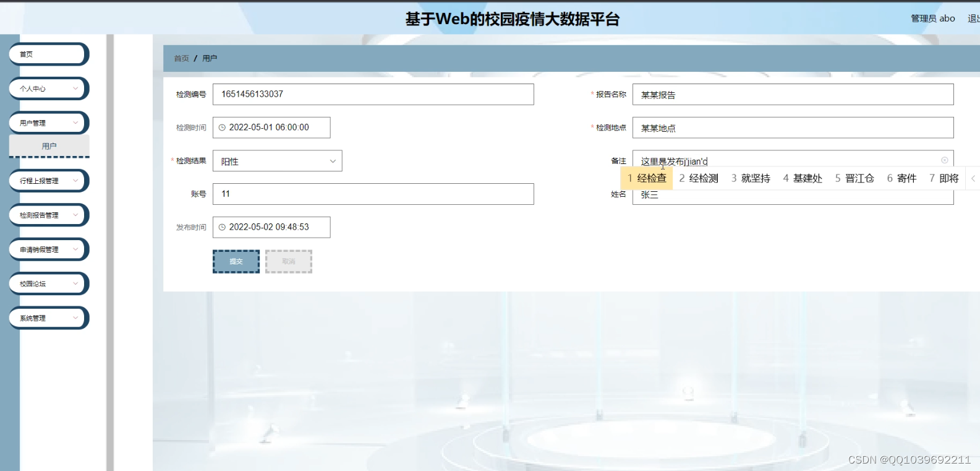Expand the 校园论坛 menu
Viewport: 980px width, 471px height.
click(49, 283)
